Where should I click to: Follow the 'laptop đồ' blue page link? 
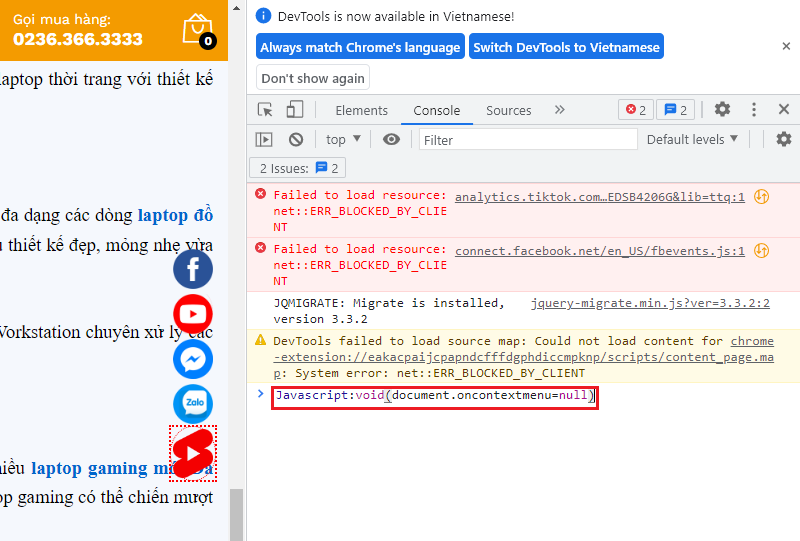click(x=176, y=215)
